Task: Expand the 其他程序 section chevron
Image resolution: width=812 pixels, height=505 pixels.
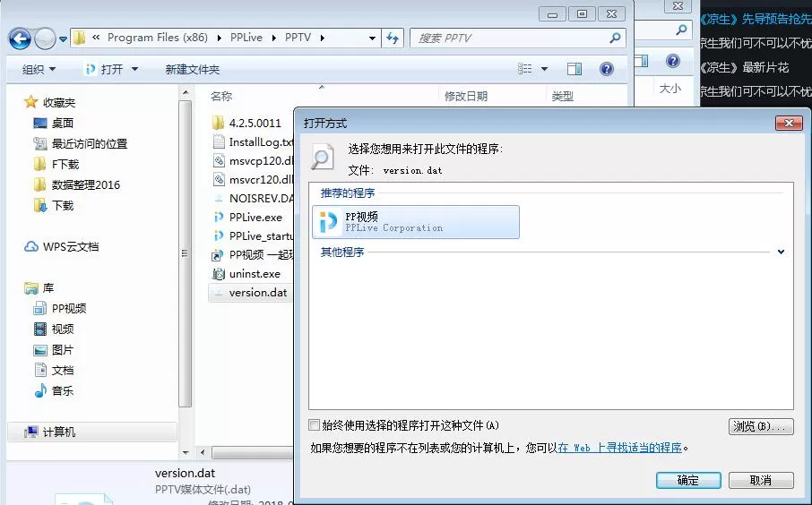Action: (x=781, y=252)
